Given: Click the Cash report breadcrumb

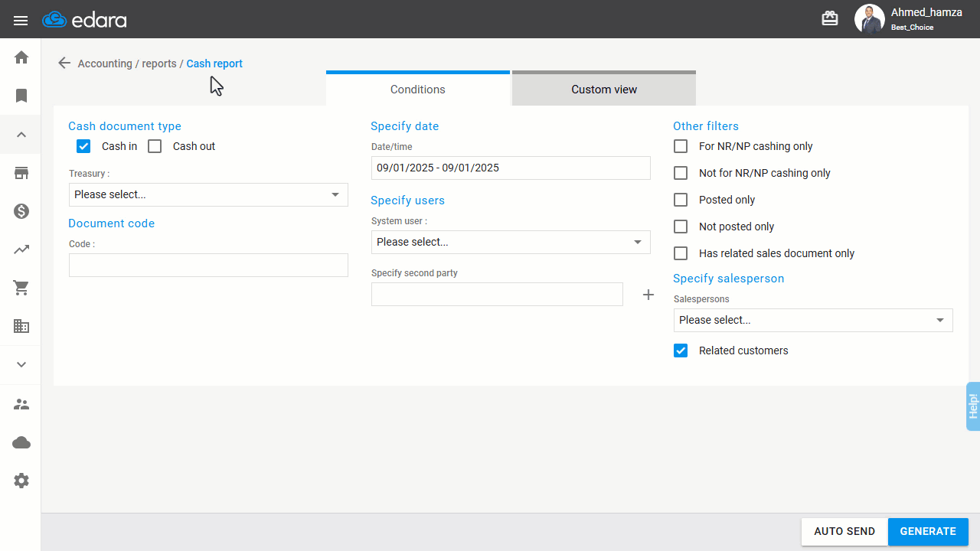Looking at the screenshot, I should (214, 64).
